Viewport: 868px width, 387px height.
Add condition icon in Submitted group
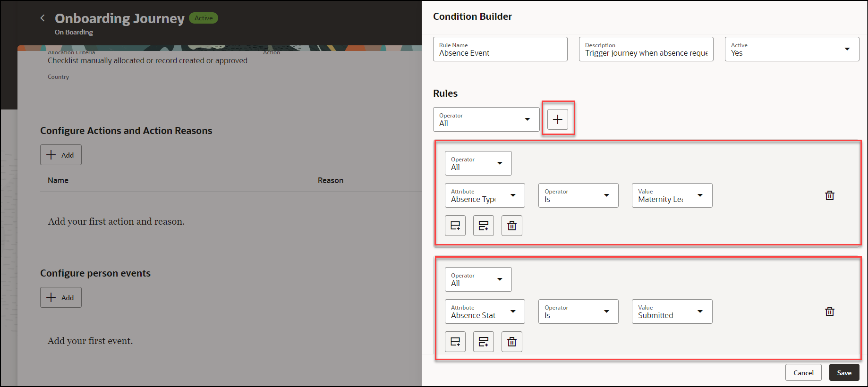[455, 342]
